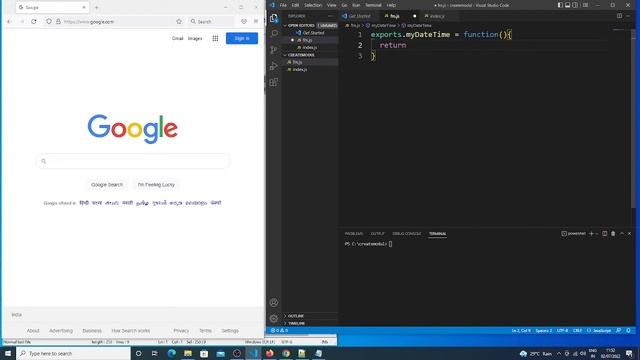640x360 pixels.
Task: Select index.js in the CREATEMODUL folder tree
Action: (x=310, y=69)
